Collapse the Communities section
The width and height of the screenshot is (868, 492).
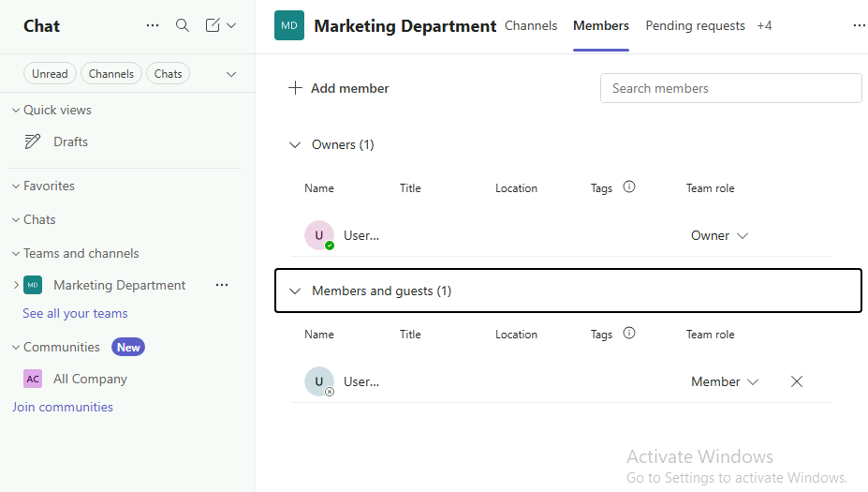[16, 348]
